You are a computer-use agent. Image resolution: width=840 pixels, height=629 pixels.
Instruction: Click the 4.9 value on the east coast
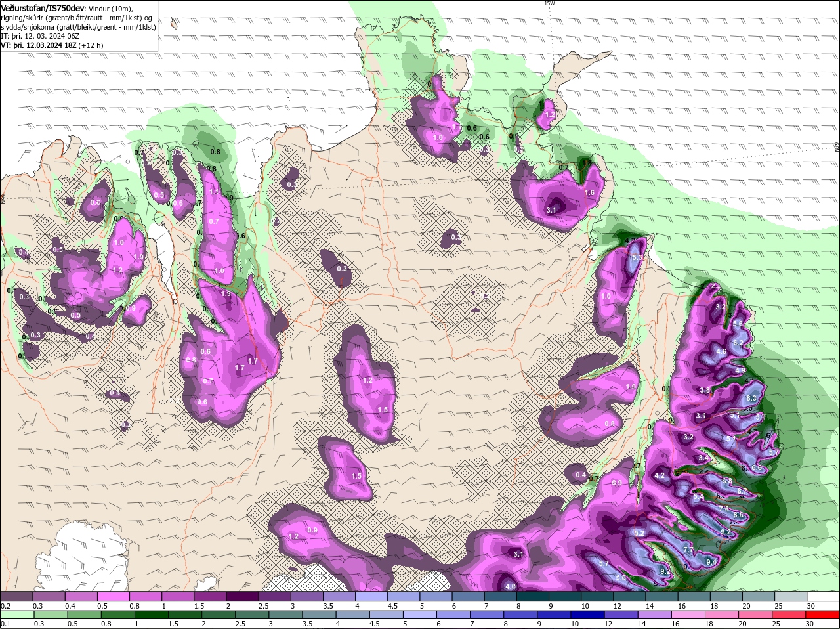coord(740,371)
